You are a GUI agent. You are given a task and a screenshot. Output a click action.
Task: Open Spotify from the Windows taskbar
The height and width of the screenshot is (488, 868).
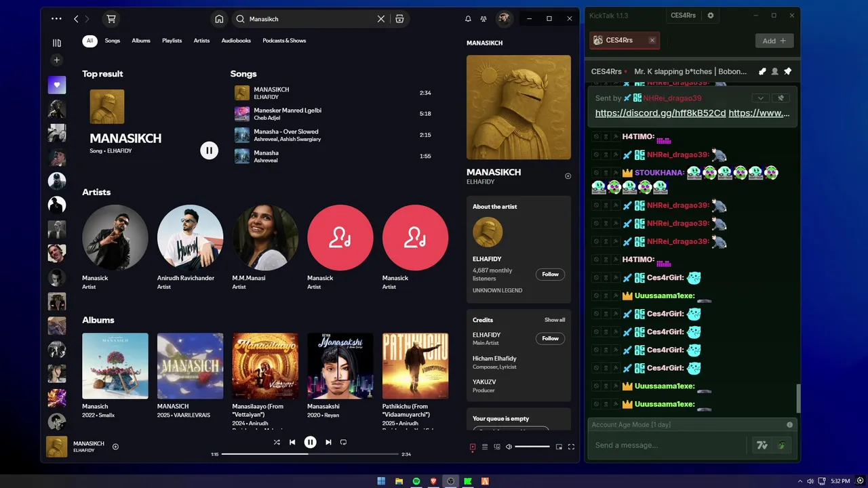[416, 481]
